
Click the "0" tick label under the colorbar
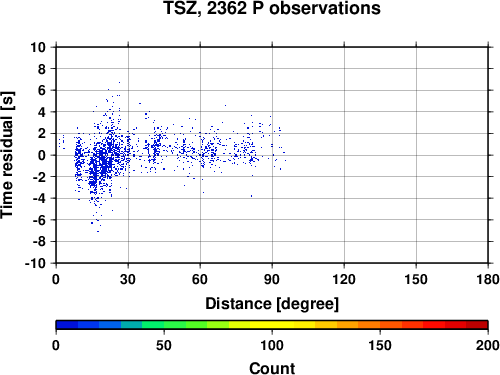coord(56,345)
